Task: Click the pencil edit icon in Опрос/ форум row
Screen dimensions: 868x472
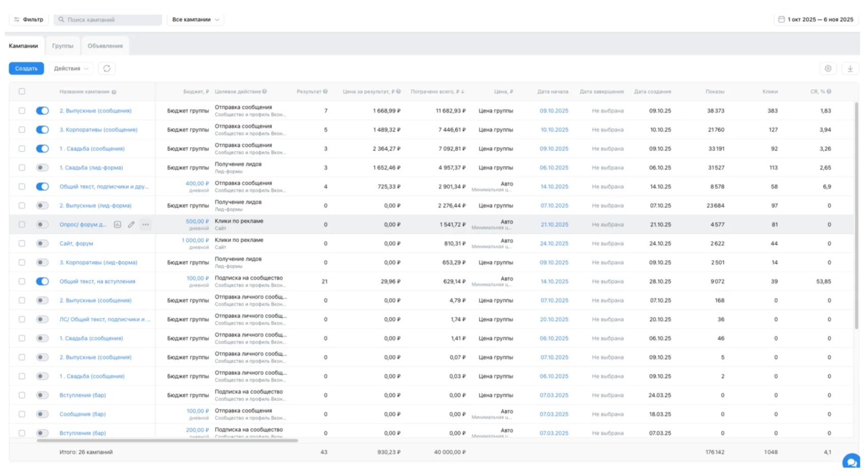Action: point(131,225)
